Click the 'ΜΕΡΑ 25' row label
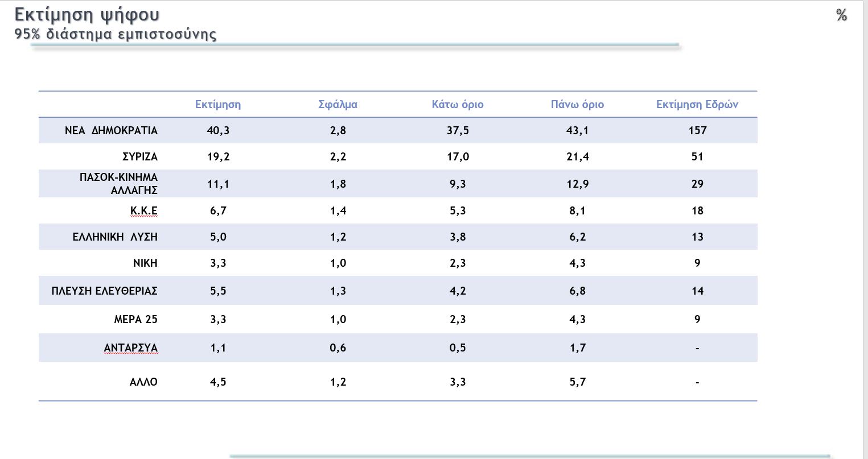Image resolution: width=868 pixels, height=459 pixels. coord(135,320)
